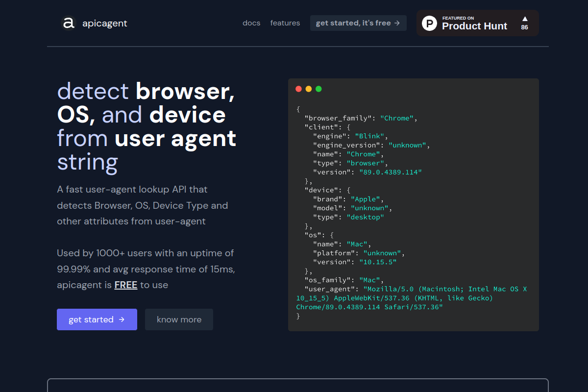Viewport: 588px width, 392px height.
Task: Click the "browser_family": "Chrome" line
Action: [x=361, y=118]
